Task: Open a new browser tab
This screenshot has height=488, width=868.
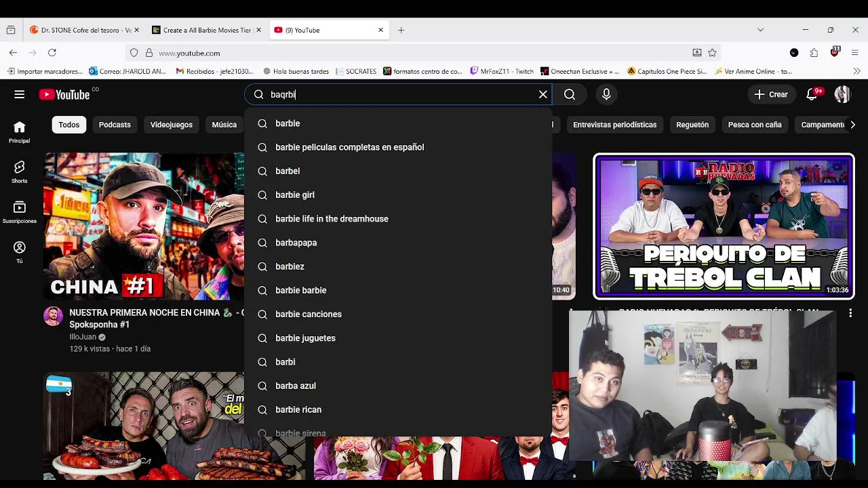Action: pos(401,30)
